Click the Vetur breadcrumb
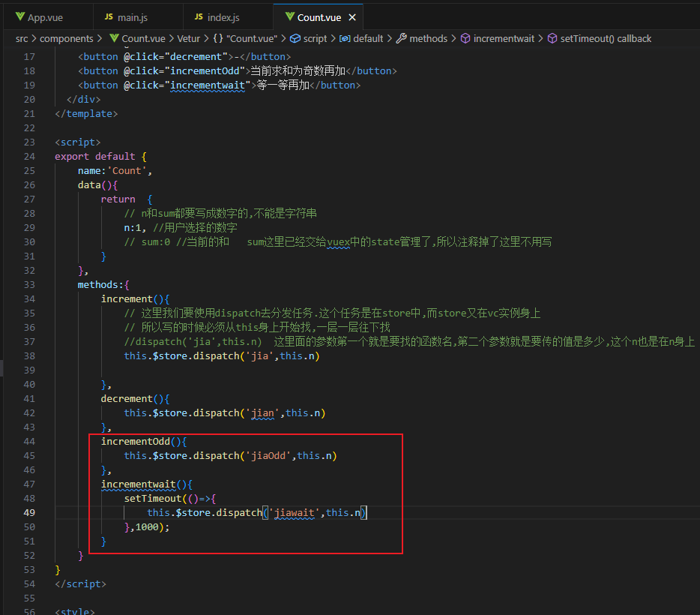The image size is (700, 615). [x=188, y=39]
